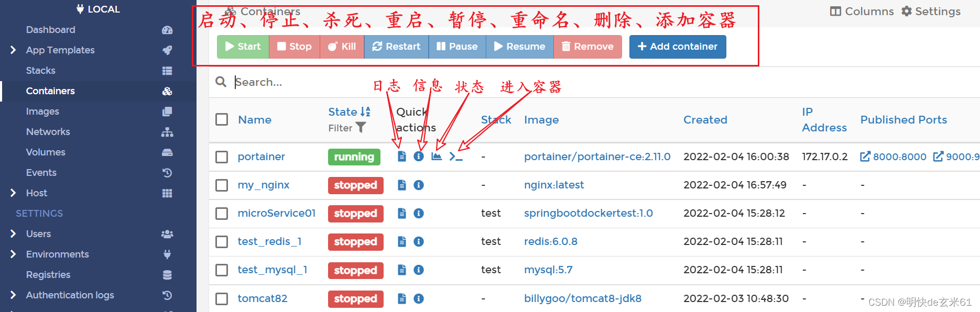Click the Stop button
This screenshot has width=980, height=312.
(x=295, y=47)
